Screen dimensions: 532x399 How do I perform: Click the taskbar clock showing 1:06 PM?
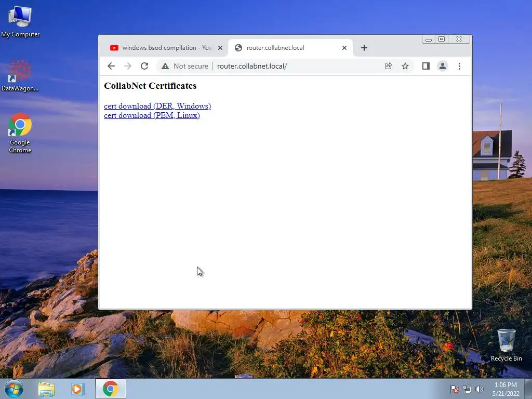[506, 389]
